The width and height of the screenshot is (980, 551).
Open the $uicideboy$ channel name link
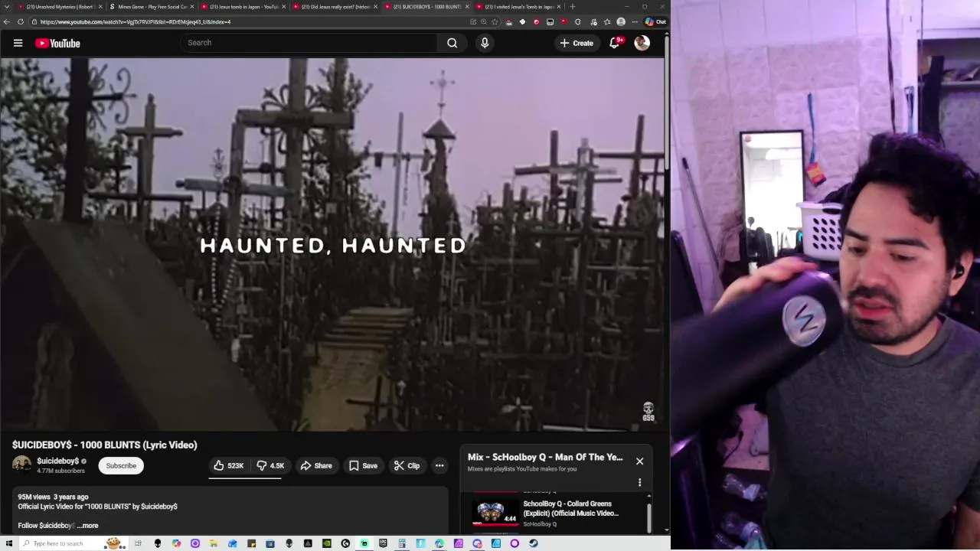click(x=58, y=461)
